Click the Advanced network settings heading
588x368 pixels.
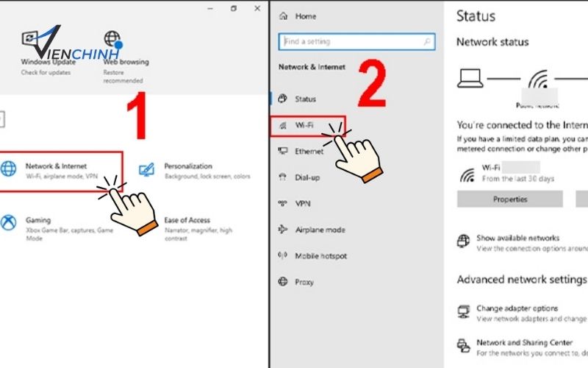pyautogui.click(x=522, y=280)
